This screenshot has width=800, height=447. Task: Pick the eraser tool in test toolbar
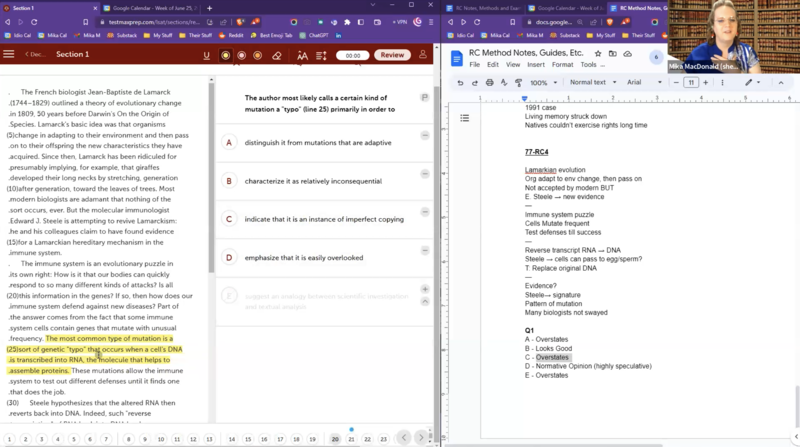(x=277, y=55)
